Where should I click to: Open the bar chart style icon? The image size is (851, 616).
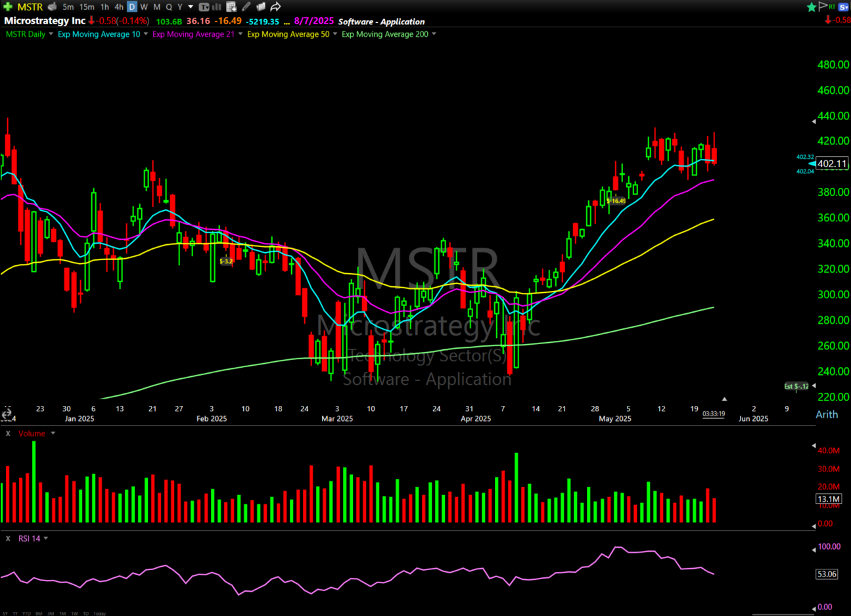(x=217, y=7)
